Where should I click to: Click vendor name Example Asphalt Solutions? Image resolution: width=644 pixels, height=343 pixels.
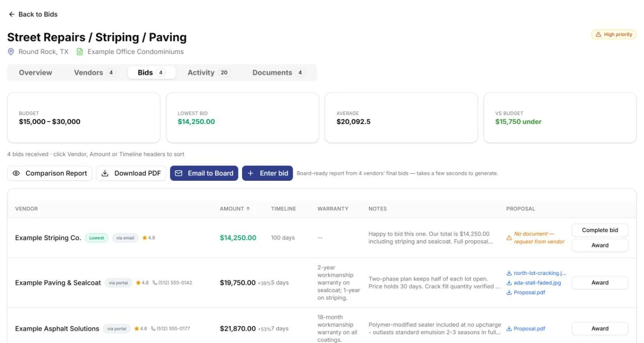point(57,329)
